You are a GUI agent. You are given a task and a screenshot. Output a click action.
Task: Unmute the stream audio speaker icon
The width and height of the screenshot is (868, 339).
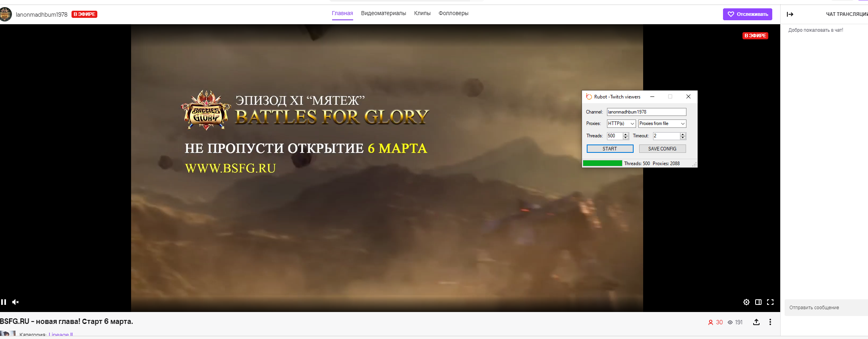click(x=15, y=302)
